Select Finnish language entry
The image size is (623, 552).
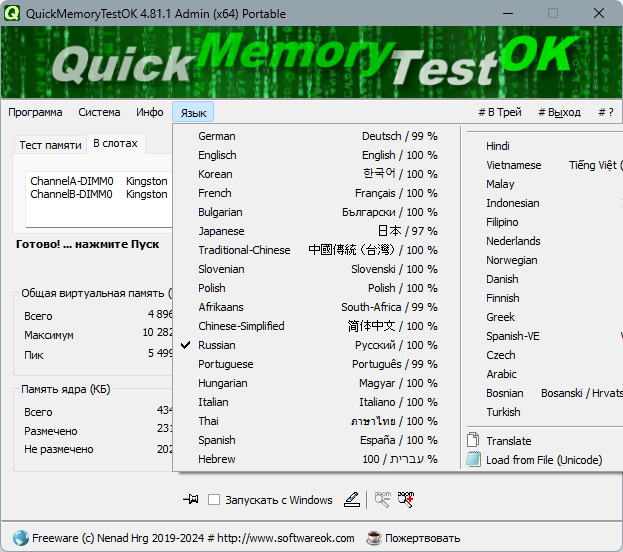tap(544, 298)
